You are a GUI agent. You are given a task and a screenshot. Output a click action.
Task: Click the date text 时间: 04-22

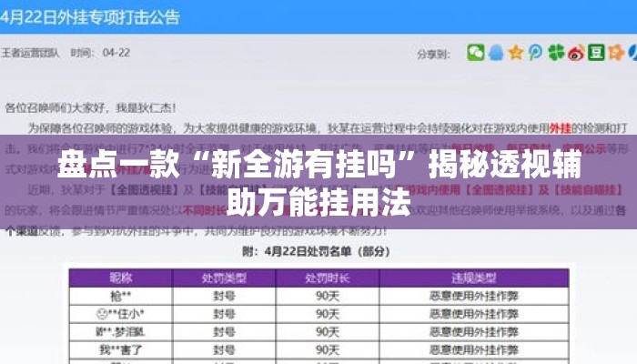click(100, 53)
